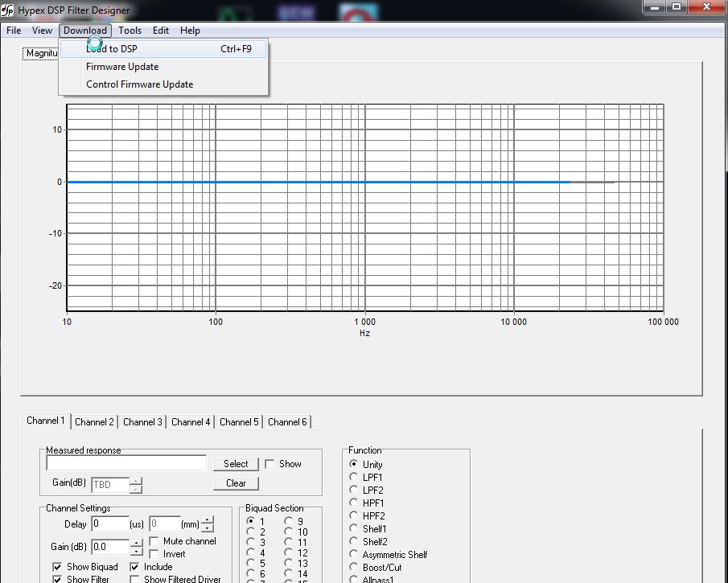The height and width of the screenshot is (583, 728).
Task: Click the Gain(dB) TBD field
Action: 110,485
